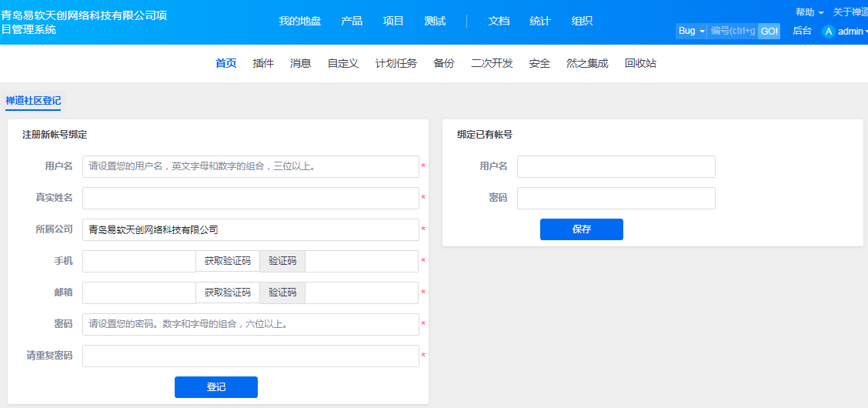Screen dimensions: 868x408
Task: Expand the 帮助 help menu
Action: [810, 12]
